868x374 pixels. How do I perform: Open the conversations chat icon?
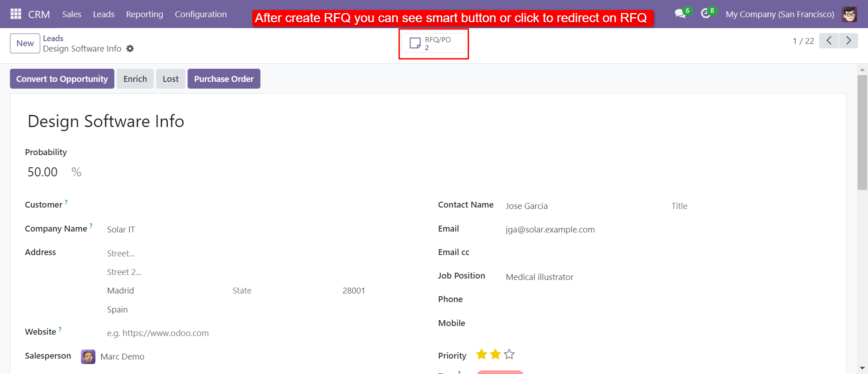(680, 14)
